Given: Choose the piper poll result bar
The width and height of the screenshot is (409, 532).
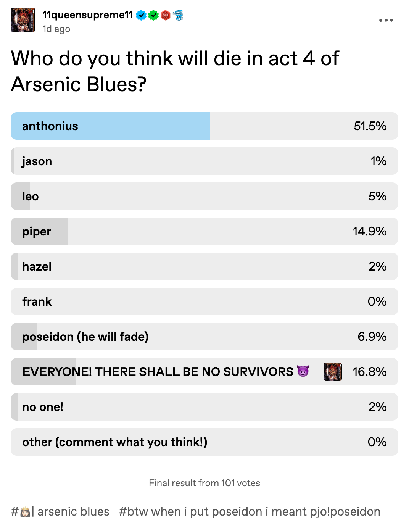Looking at the screenshot, I should point(204,231).
